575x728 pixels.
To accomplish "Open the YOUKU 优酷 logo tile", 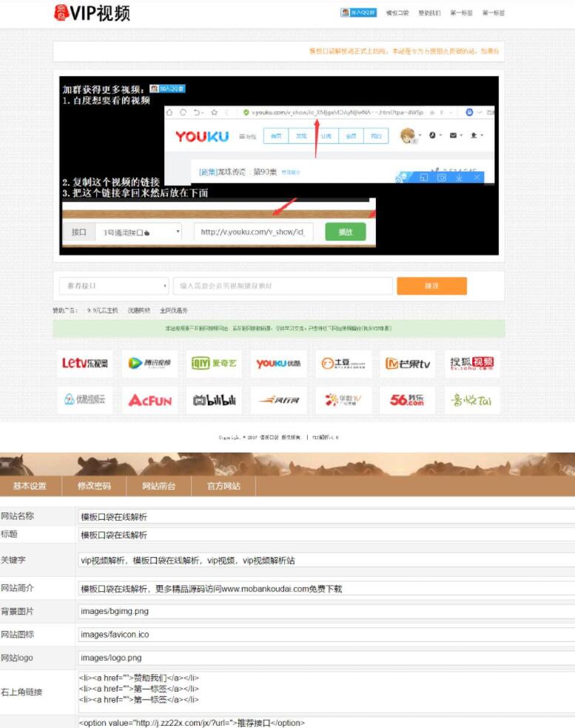I will pyautogui.click(x=278, y=364).
